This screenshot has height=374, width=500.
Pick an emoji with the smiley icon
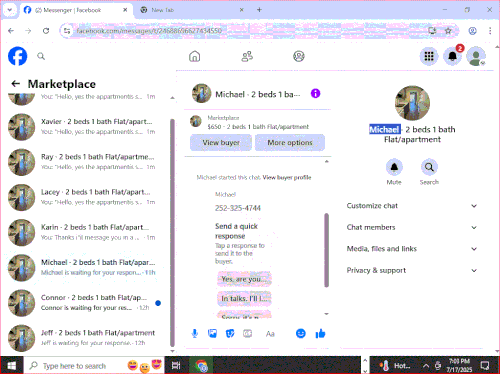point(301,333)
